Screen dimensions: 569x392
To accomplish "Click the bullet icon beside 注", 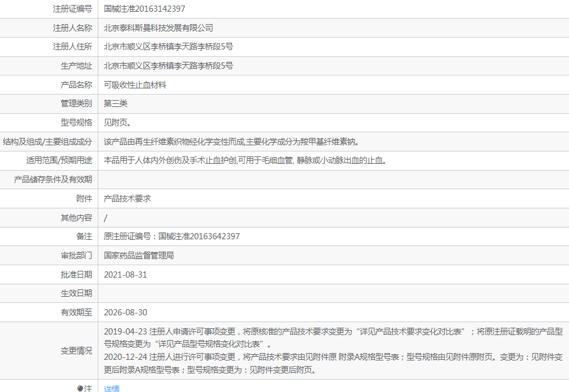I will [80, 389].
